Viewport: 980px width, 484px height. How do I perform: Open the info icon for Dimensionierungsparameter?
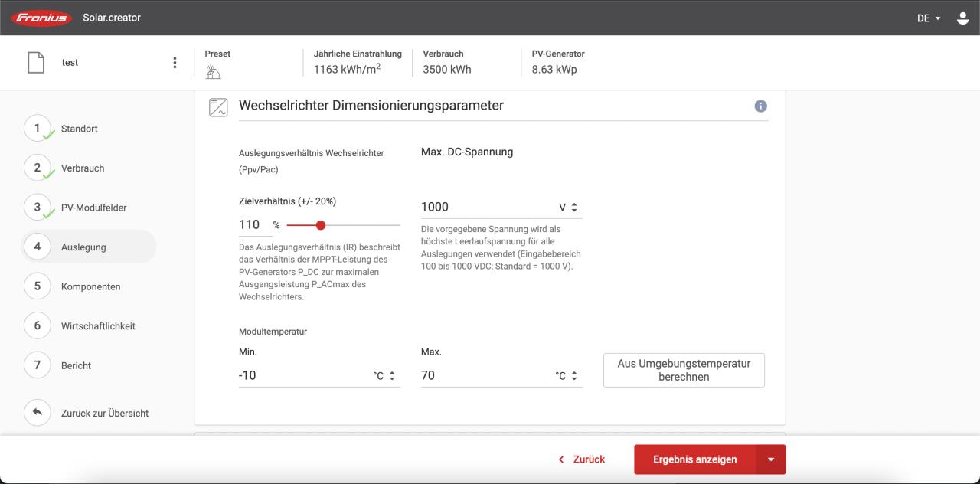pos(760,106)
